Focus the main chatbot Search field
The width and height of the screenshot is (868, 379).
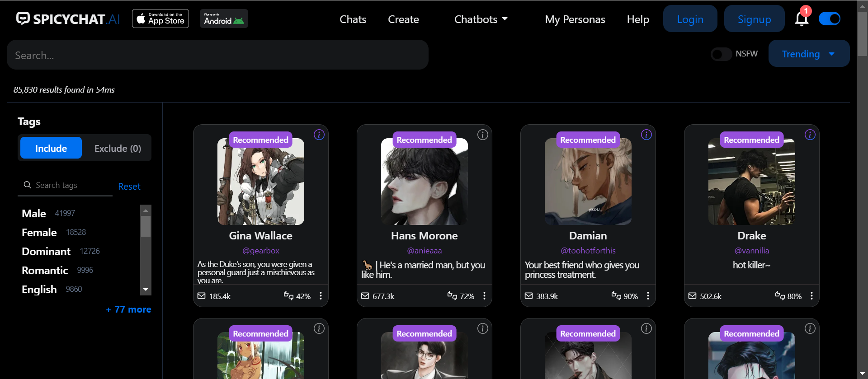point(217,55)
